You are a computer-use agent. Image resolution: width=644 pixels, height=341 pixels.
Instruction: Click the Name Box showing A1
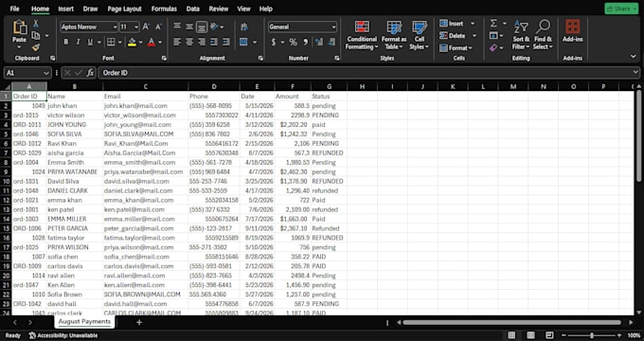(x=27, y=73)
